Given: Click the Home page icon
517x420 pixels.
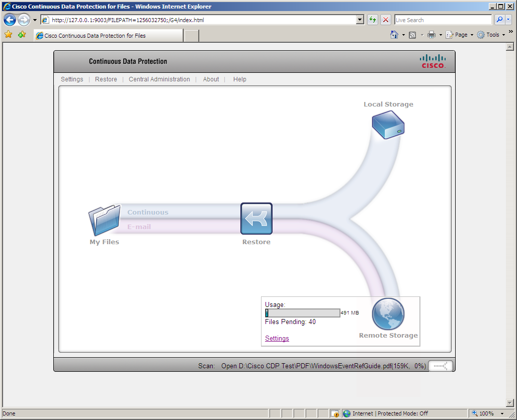Looking at the screenshot, I should (394, 35).
